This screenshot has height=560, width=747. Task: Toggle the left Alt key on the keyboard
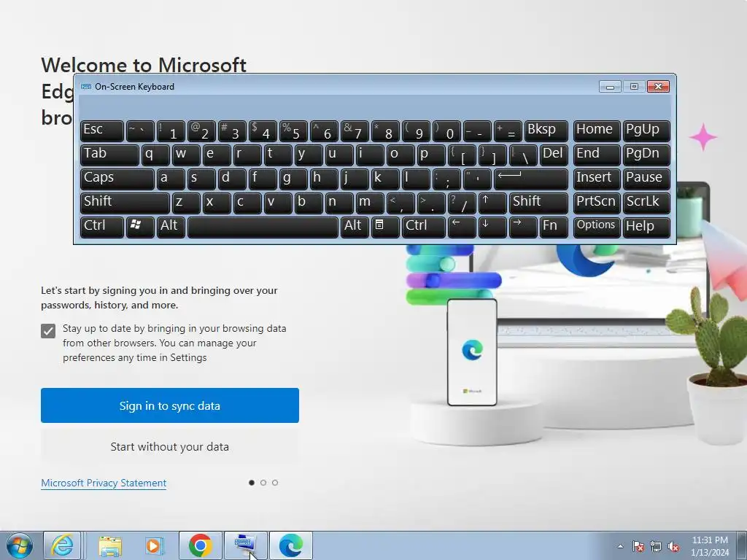171,227
